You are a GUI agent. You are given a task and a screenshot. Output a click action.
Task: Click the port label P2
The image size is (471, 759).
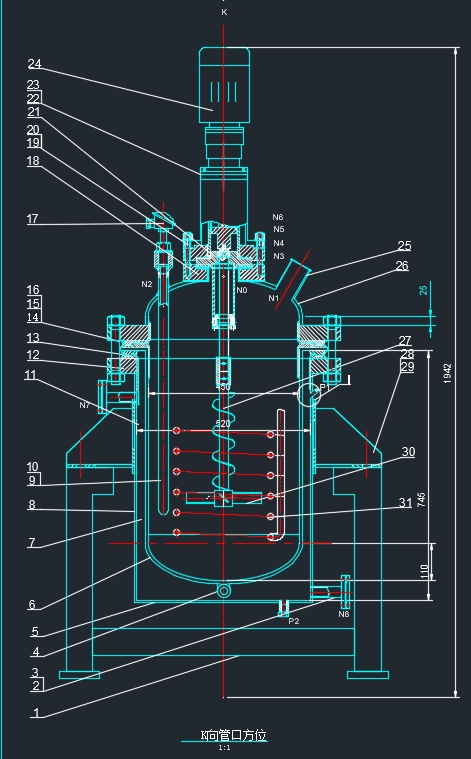(x=294, y=621)
